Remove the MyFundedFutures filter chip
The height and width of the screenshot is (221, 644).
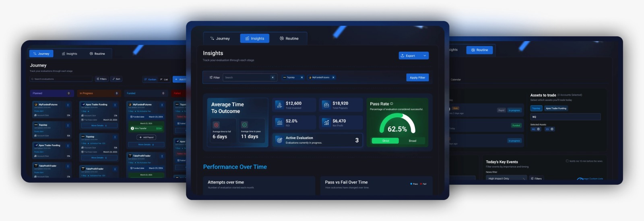(x=333, y=77)
